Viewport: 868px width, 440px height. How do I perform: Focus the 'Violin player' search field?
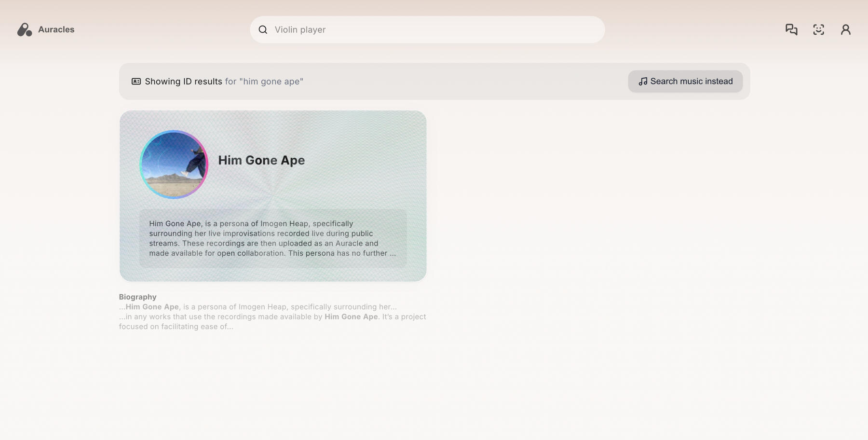(434, 30)
